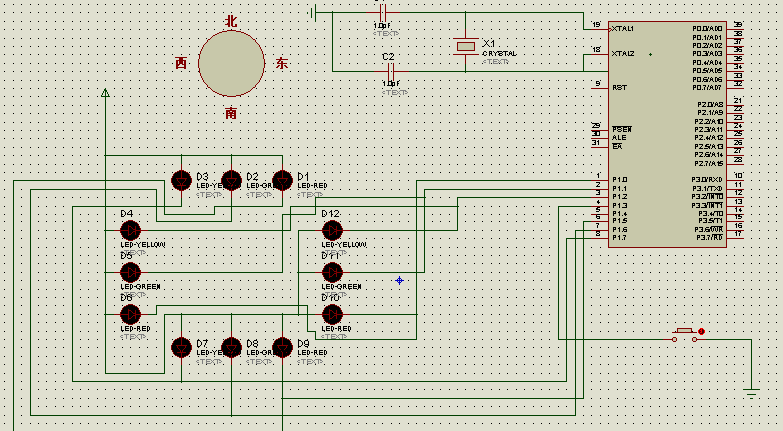Select LED D5 (LED-GREEN) diode symbol
Viewport: 783px width, 431px height.
(x=130, y=273)
